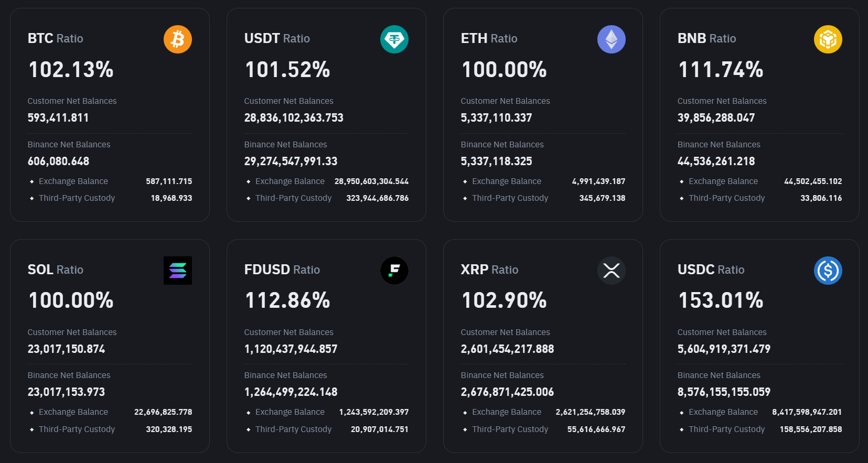Click the black FDUSD coin icon
868x463 pixels.
394,271
